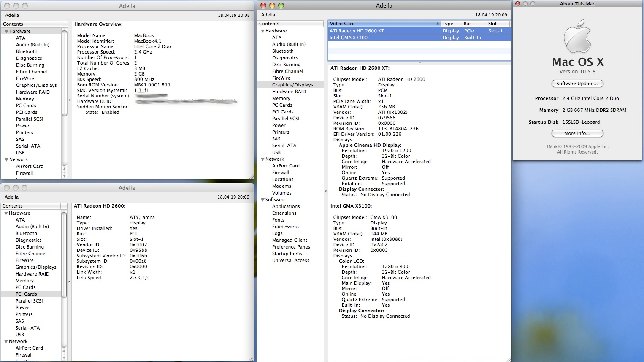Select Managed Client item
This screenshot has width=644, height=362.
290,240
